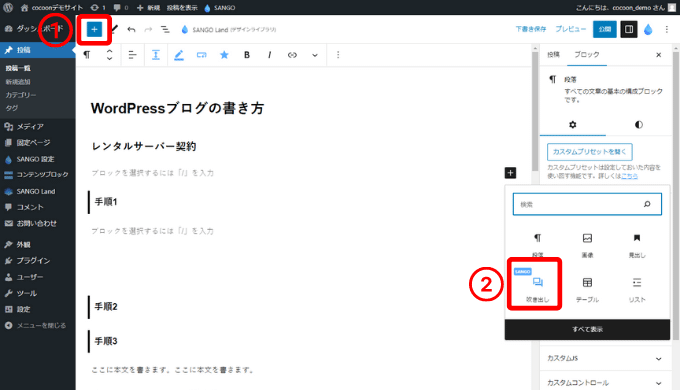Select the 手順1 heading block
The image size is (680, 390).
pos(106,202)
